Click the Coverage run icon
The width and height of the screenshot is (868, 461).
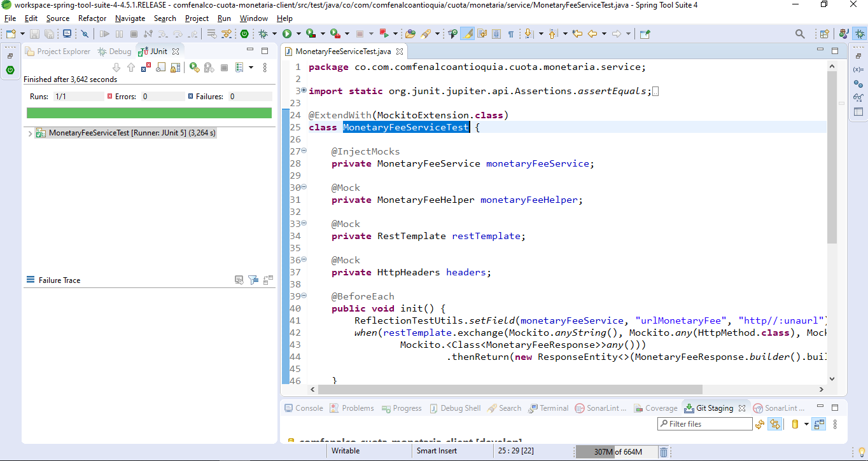pyautogui.click(x=311, y=34)
